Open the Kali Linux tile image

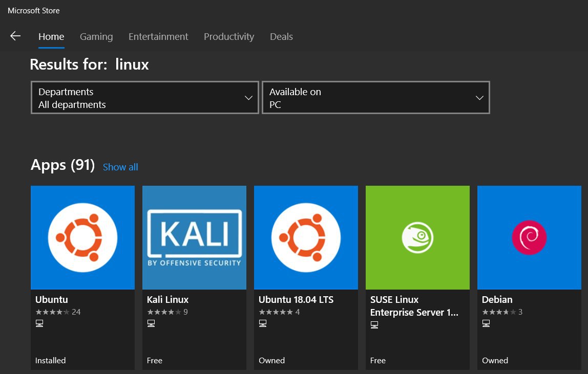pyautogui.click(x=194, y=237)
